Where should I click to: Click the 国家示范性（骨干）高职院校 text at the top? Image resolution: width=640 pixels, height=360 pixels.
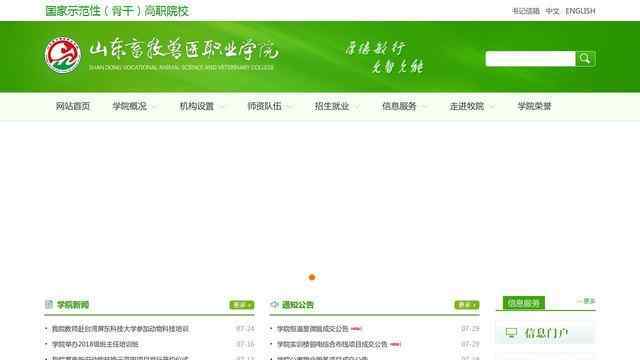117,11
